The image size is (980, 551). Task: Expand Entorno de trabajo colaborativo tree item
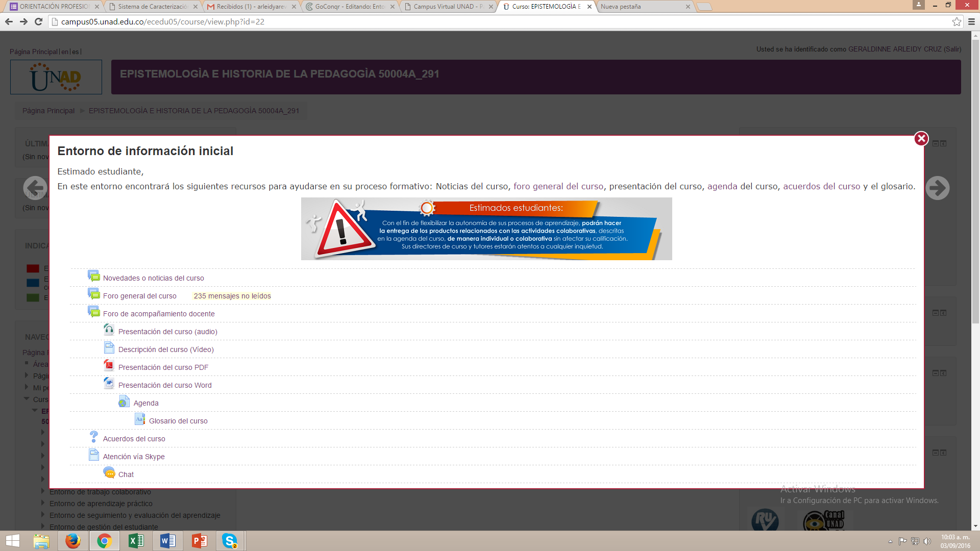click(100, 492)
